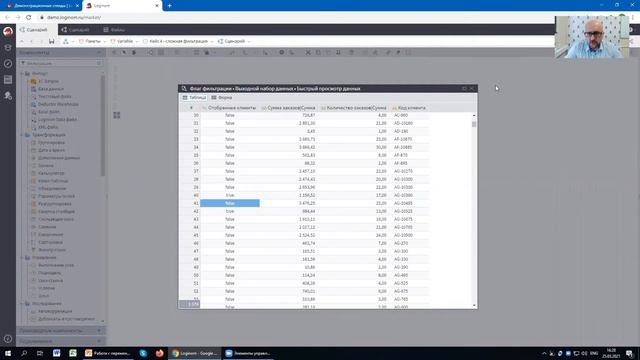
Task: Open Firefox from the taskbar
Action: click(160, 353)
